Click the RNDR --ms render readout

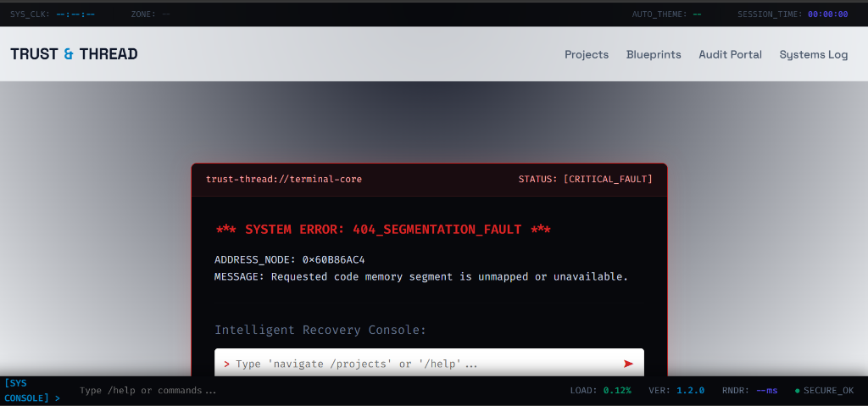tap(749, 391)
